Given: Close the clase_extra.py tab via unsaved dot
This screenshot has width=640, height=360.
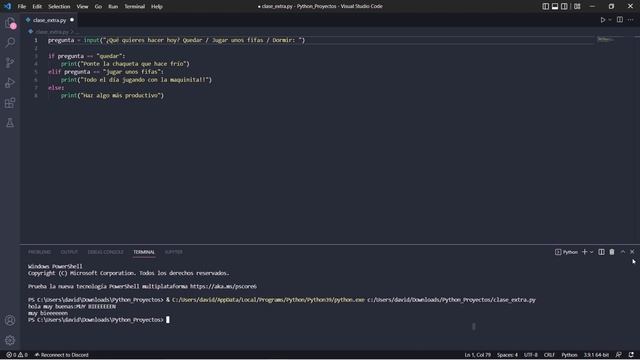Looking at the screenshot, I should pyautogui.click(x=72, y=20).
